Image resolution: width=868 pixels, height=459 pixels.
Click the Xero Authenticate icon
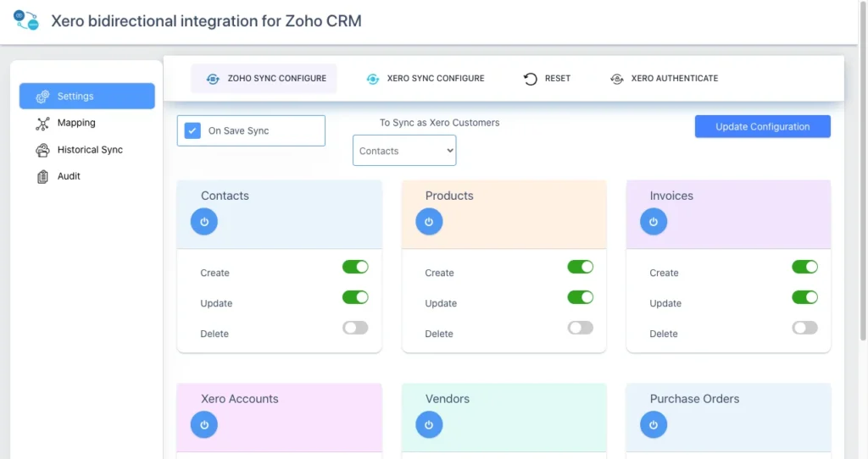point(617,79)
